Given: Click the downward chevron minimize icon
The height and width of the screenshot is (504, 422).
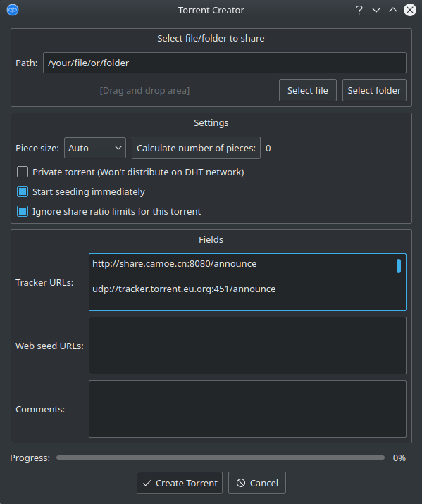Looking at the screenshot, I should [x=376, y=10].
